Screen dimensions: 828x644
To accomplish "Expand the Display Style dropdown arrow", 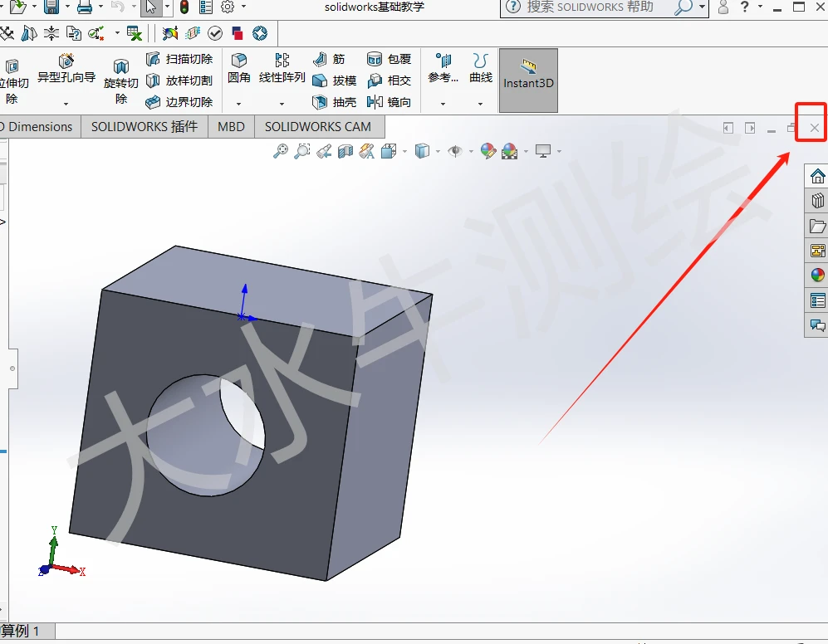I will click(438, 152).
